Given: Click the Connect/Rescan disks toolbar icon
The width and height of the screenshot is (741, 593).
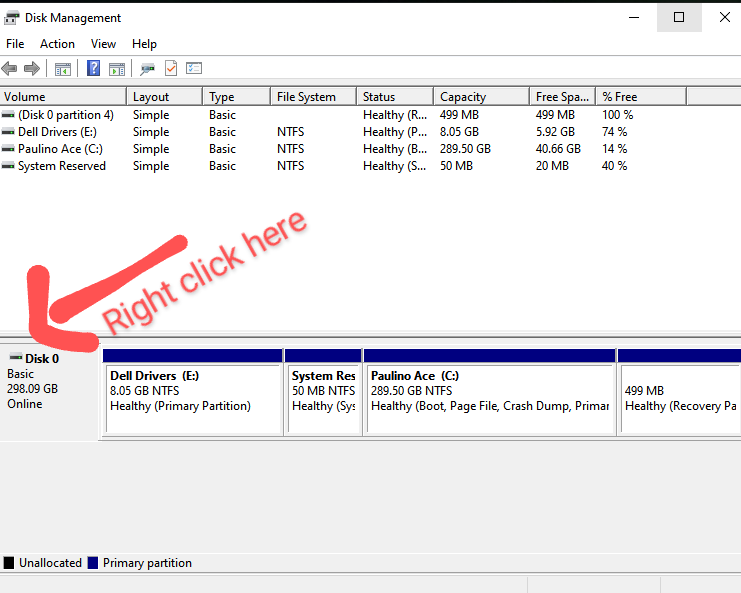Looking at the screenshot, I should (147, 69).
